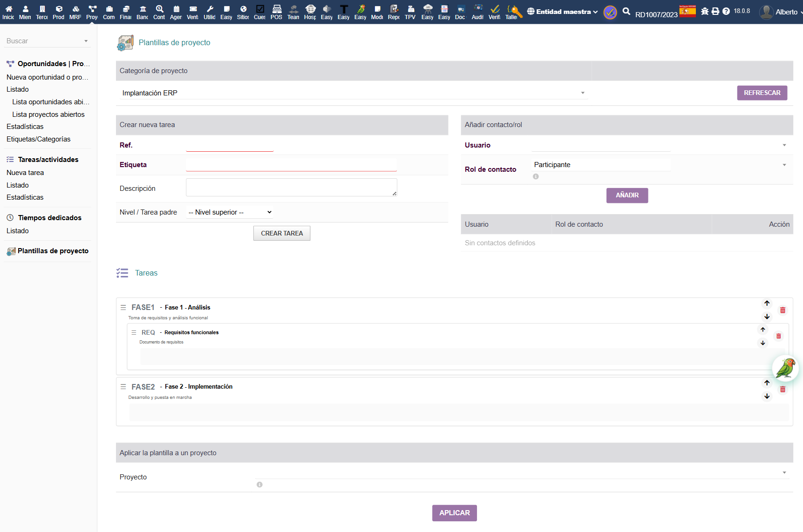Grab the FASE1 drag handle icon
The image size is (803, 532).
pos(123,308)
